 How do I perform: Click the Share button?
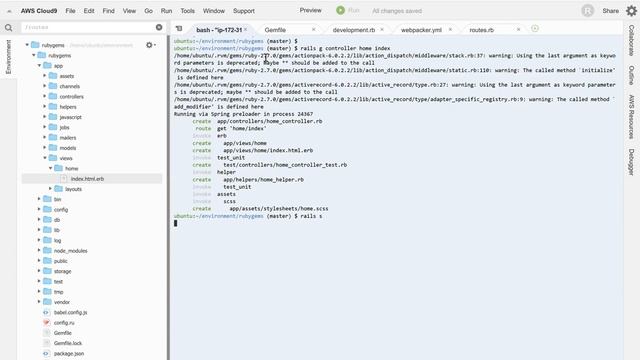pyautogui.click(x=611, y=11)
